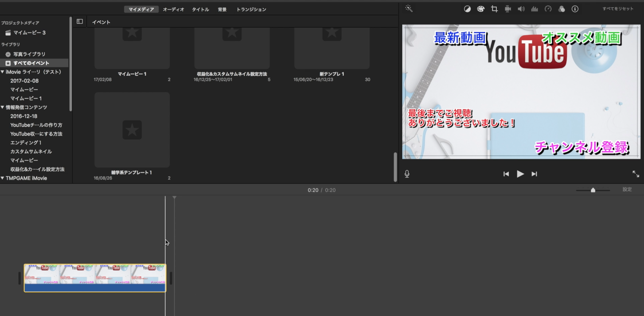
Task: Switch to the タイトル tab
Action: pyautogui.click(x=201, y=9)
